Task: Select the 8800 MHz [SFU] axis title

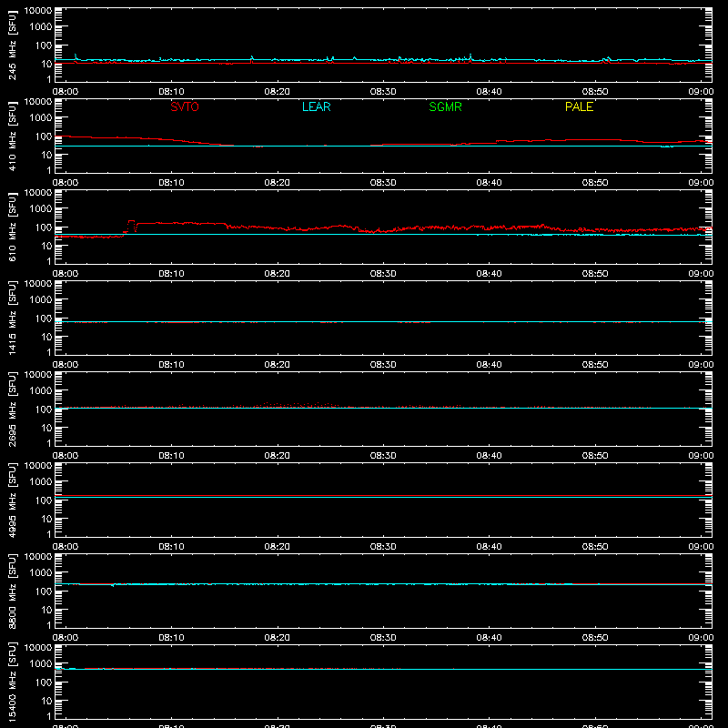Action: 12,591
